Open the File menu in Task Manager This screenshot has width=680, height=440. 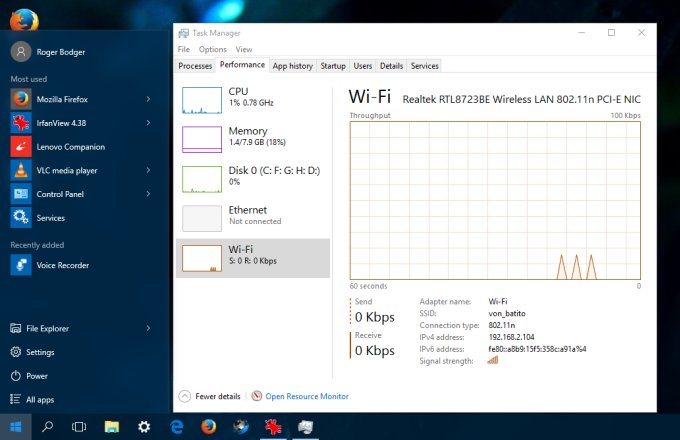coord(184,49)
